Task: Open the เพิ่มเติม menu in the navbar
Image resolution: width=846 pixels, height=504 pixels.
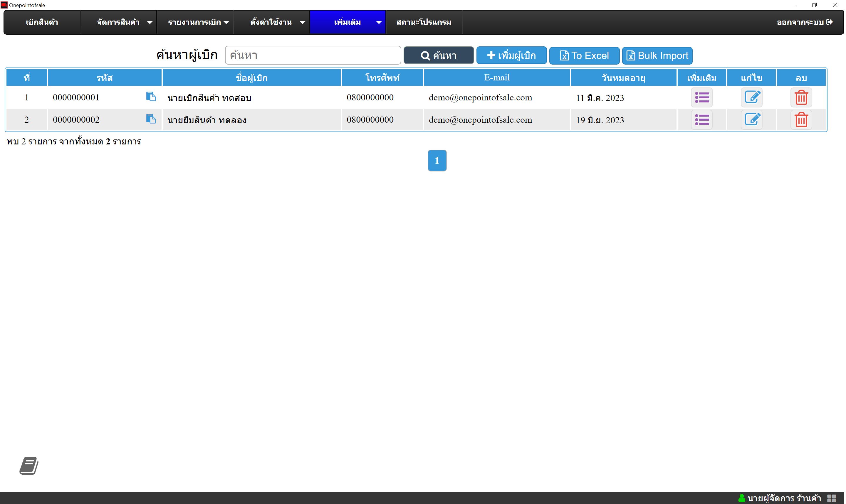Action: (348, 22)
